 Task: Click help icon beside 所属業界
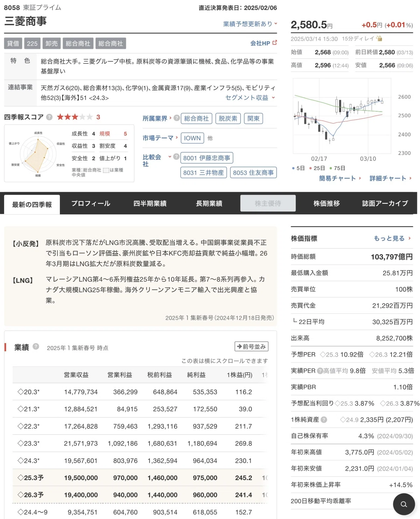tap(177, 118)
